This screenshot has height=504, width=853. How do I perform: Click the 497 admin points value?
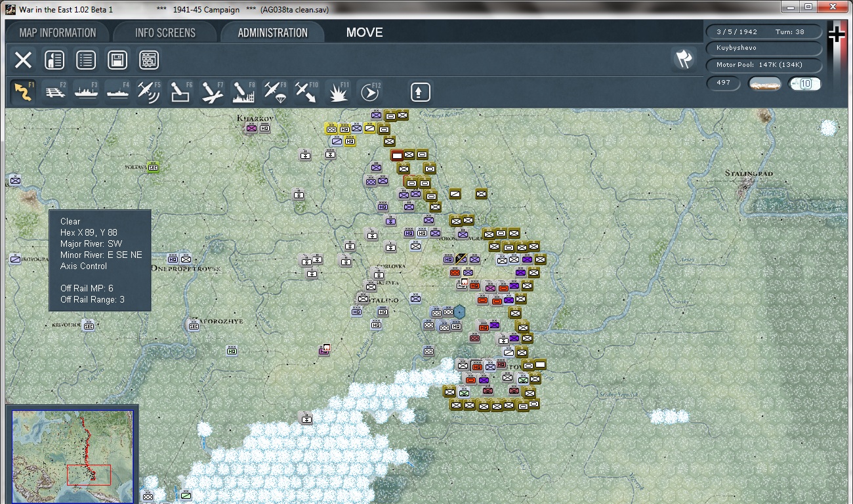[x=724, y=83]
